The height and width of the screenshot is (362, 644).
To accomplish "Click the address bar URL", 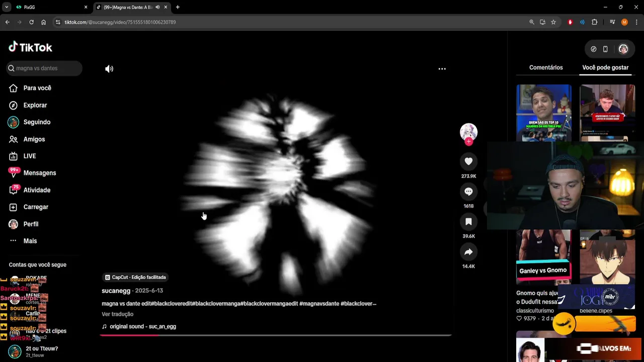I will click(x=120, y=22).
